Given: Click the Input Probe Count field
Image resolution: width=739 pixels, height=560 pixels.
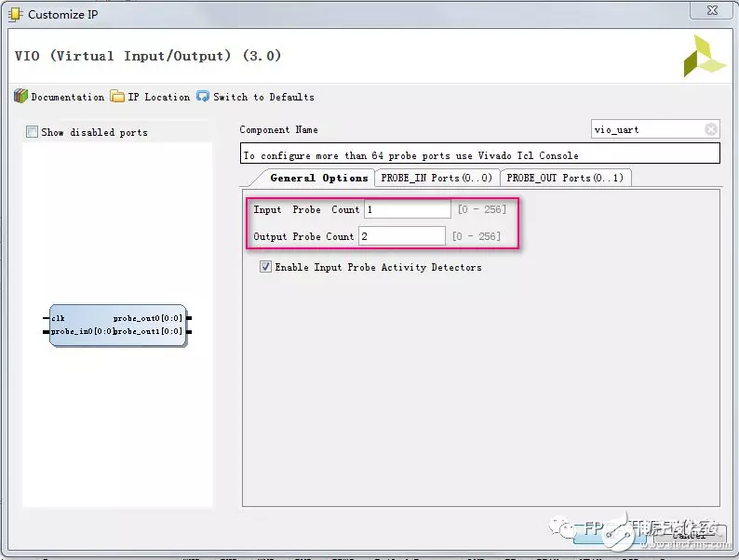Looking at the screenshot, I should [x=408, y=209].
